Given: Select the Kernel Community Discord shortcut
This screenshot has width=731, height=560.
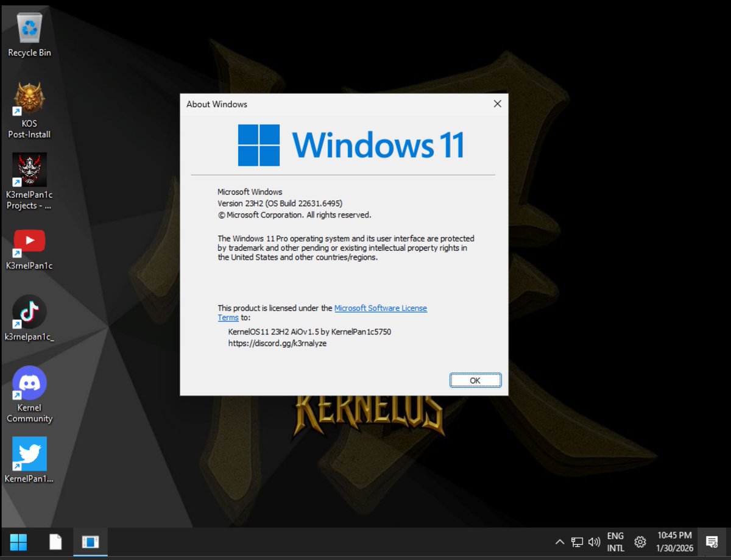Looking at the screenshot, I should (29, 394).
